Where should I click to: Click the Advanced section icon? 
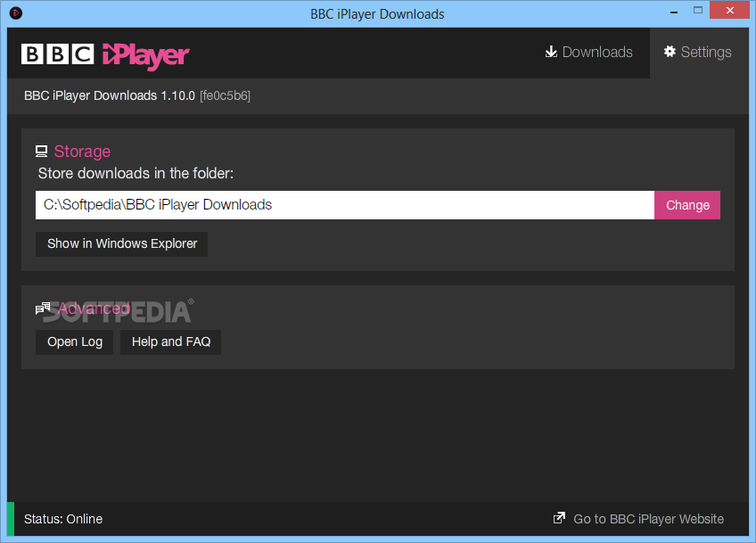[43, 308]
